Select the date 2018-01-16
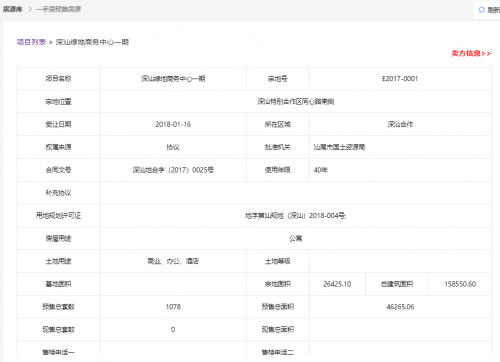Screen dimensions: 500x362 point(173,124)
